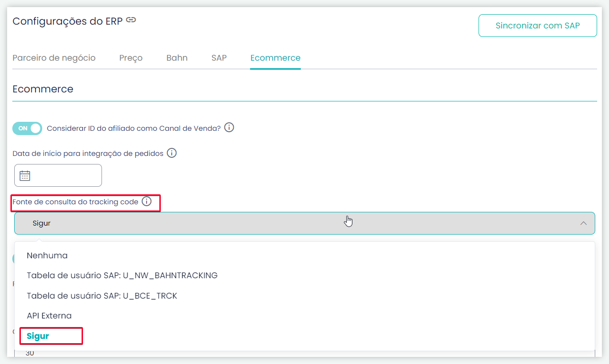Show info for the Canal de Venda option
609x364 pixels.
coord(229,128)
